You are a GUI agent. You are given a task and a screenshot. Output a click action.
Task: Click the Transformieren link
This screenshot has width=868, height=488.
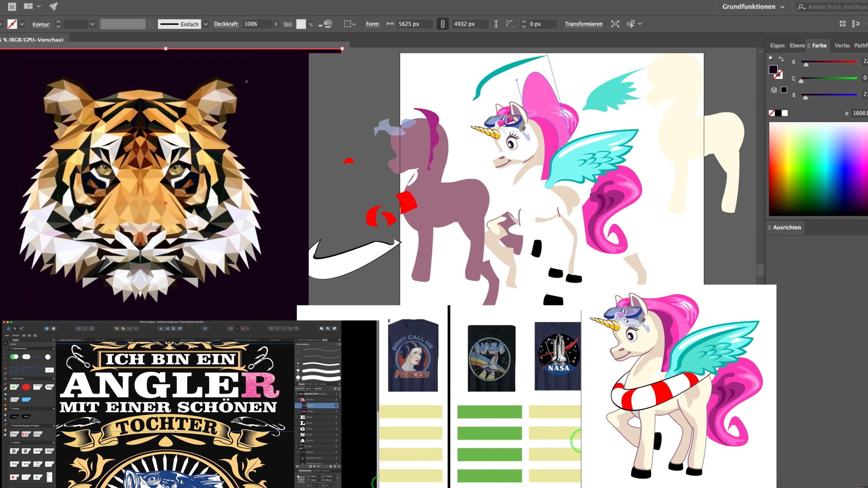(x=584, y=24)
